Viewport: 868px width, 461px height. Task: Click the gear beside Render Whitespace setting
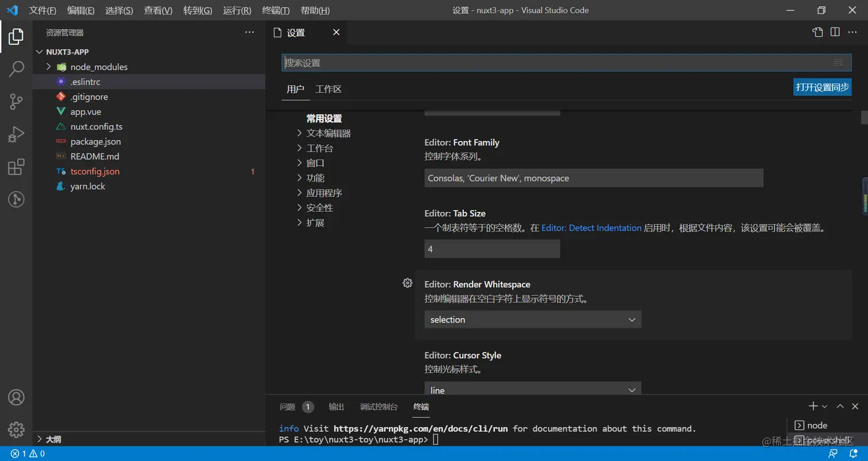(408, 283)
